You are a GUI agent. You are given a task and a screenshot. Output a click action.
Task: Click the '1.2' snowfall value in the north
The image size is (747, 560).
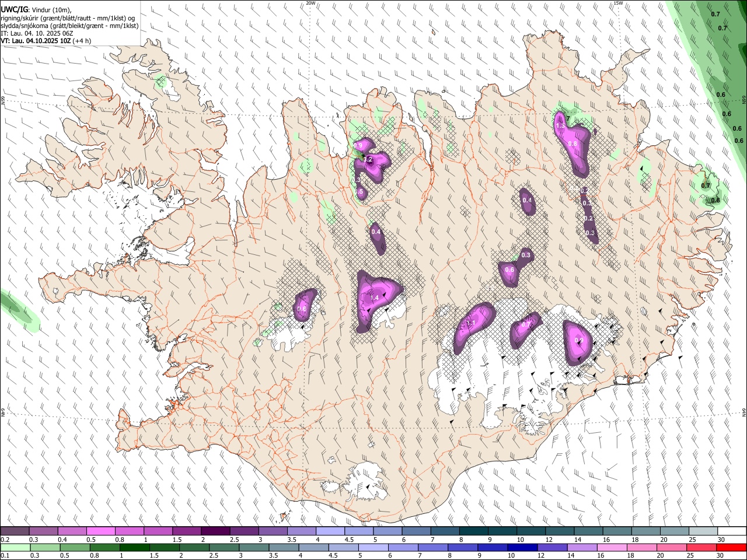click(x=368, y=159)
